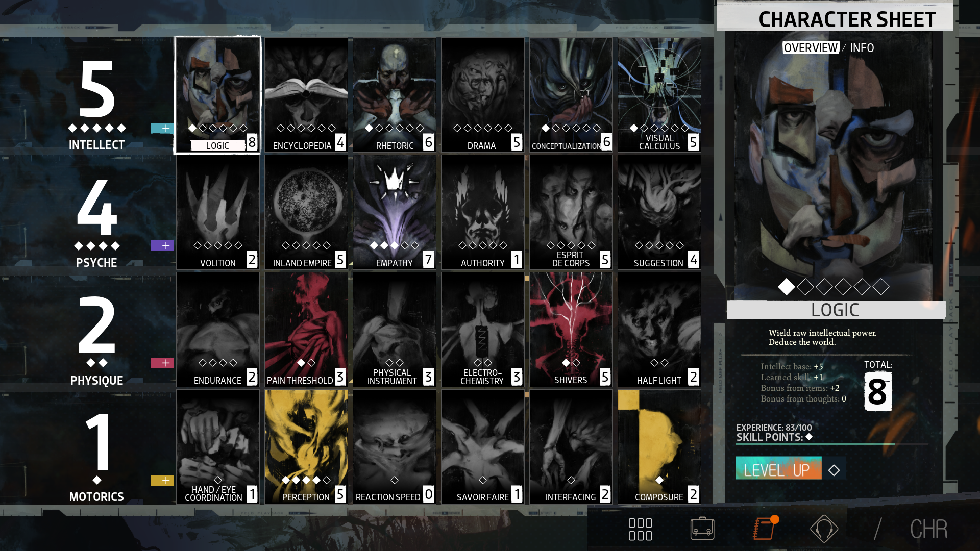The height and width of the screenshot is (551, 980).
Task: Select the OVERVIEW tab
Action: pos(811,48)
